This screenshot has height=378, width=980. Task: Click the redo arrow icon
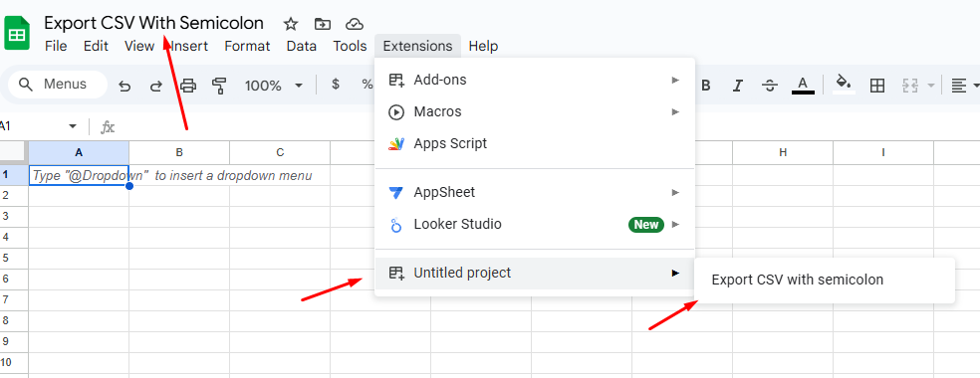click(x=156, y=86)
